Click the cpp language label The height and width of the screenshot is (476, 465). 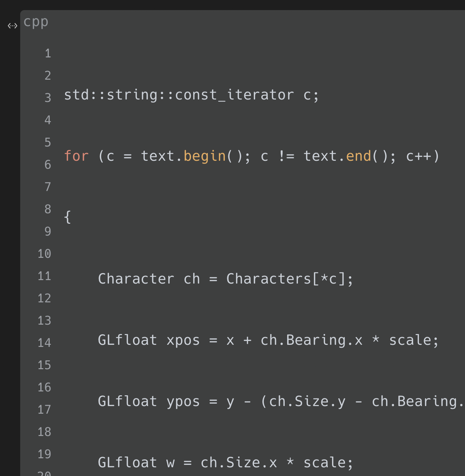pos(36,22)
